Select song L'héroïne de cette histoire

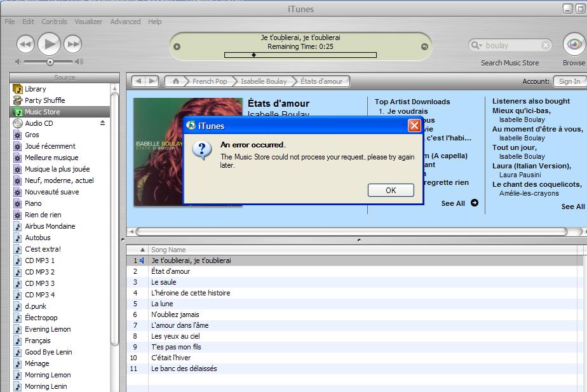[x=354, y=293]
